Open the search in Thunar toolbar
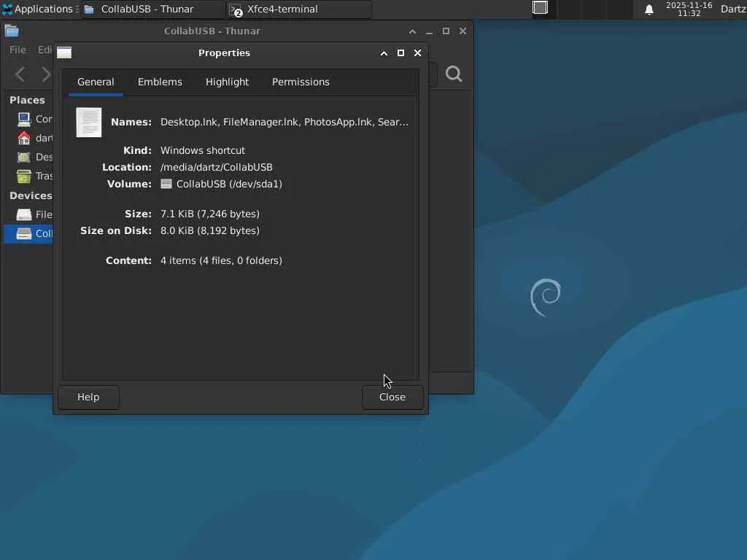Viewport: 747px width, 560px height. point(454,74)
